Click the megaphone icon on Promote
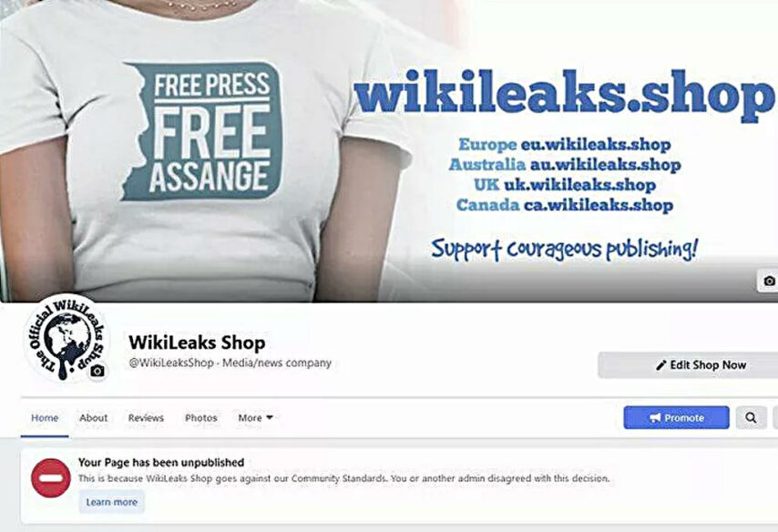This screenshot has width=778, height=532. (655, 418)
